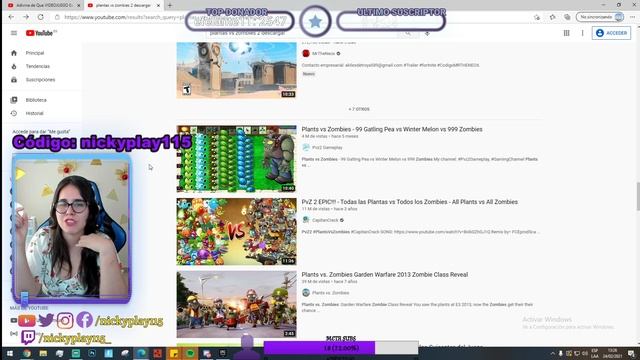Screen dimensions: 640x360
Task: Open the Edge three-dot settings menu
Action: [632, 17]
